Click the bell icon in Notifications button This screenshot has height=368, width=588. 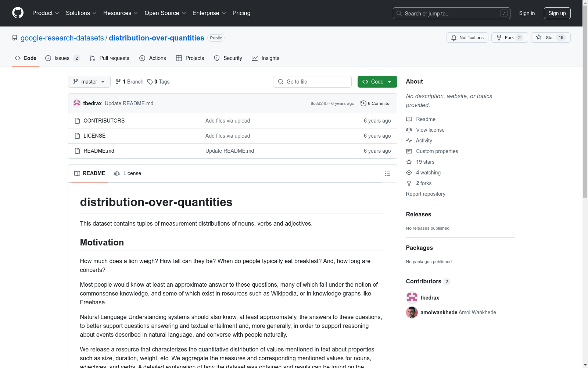(x=454, y=38)
